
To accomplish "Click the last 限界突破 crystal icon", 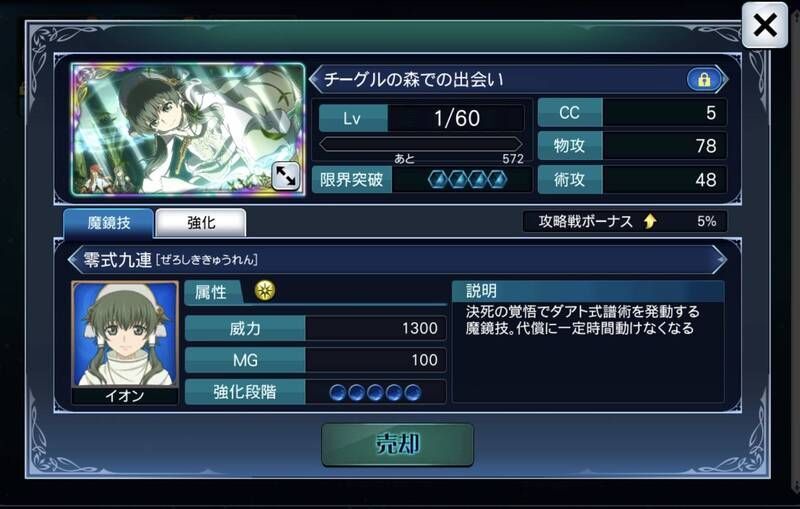I will (x=497, y=180).
